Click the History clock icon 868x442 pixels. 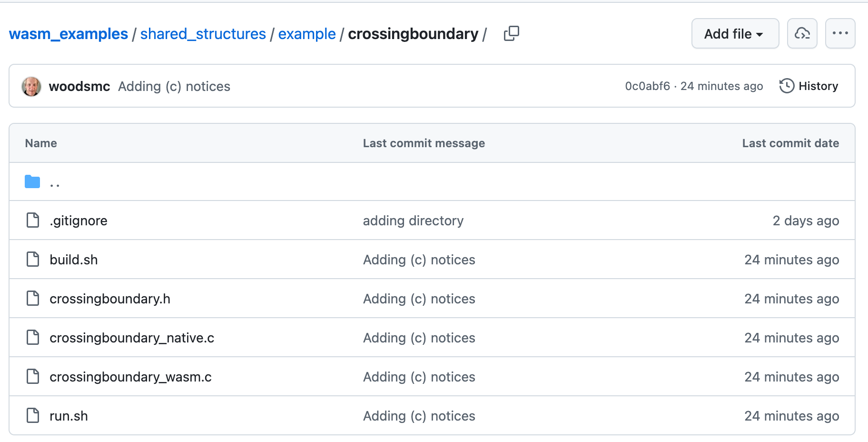(x=787, y=86)
